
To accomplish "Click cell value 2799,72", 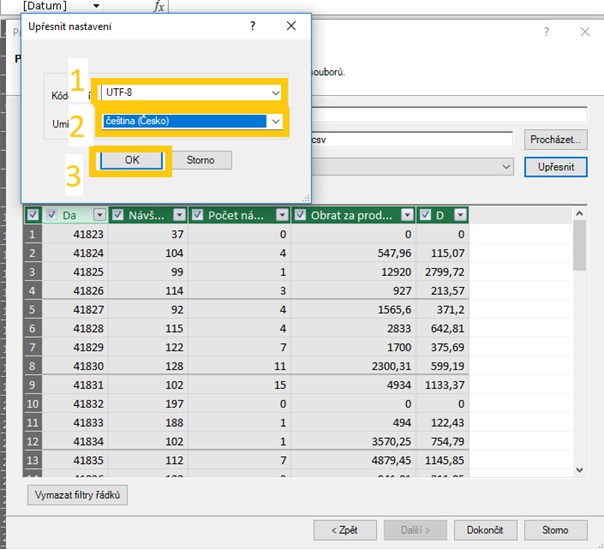I will [445, 272].
